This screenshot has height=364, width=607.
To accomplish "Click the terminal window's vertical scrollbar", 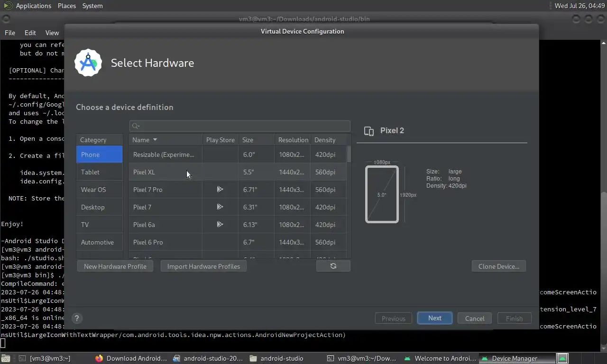I will [604, 196].
